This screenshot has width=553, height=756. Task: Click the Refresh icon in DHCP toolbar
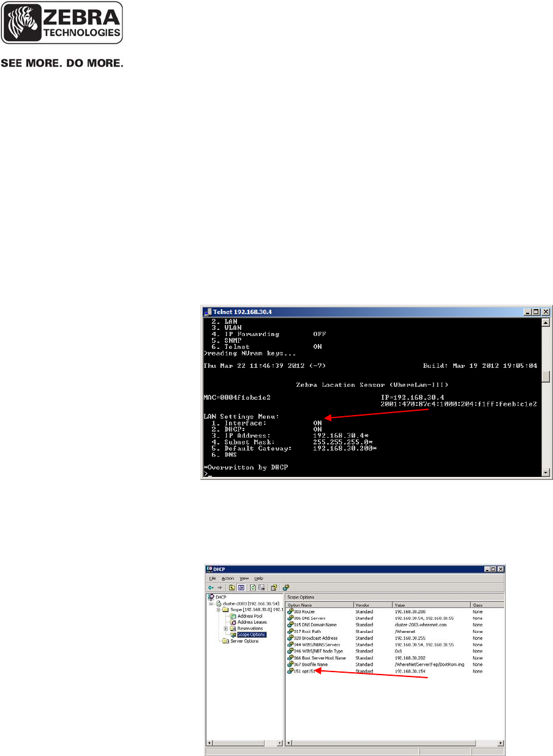tap(253, 588)
